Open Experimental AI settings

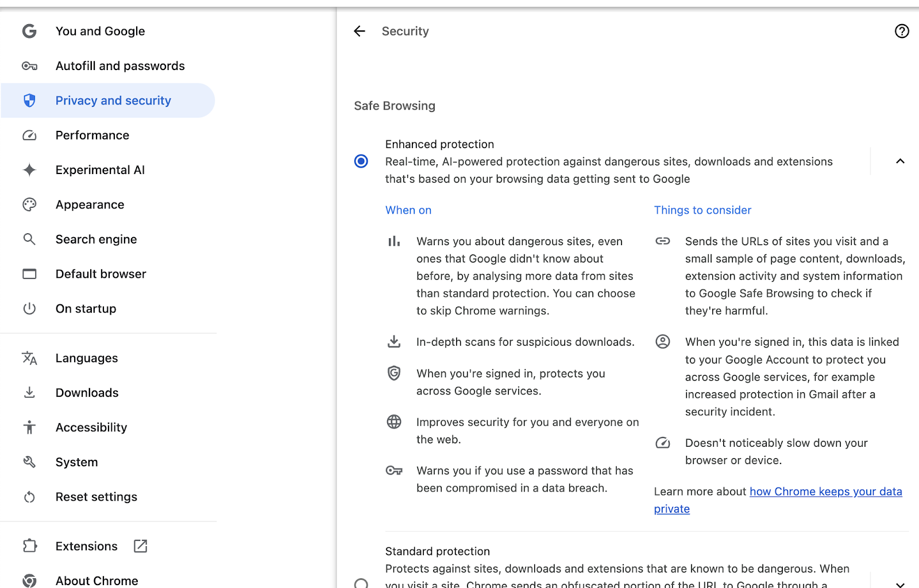click(x=108, y=170)
